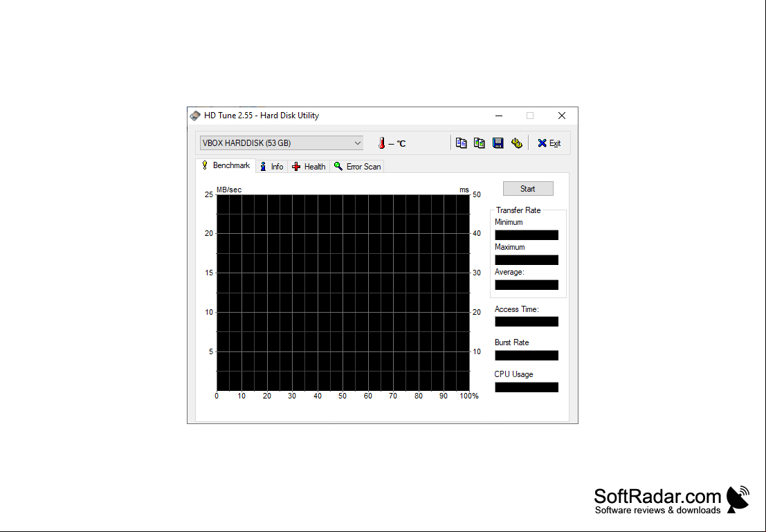Save screenshot using the floppy disk icon

click(498, 143)
